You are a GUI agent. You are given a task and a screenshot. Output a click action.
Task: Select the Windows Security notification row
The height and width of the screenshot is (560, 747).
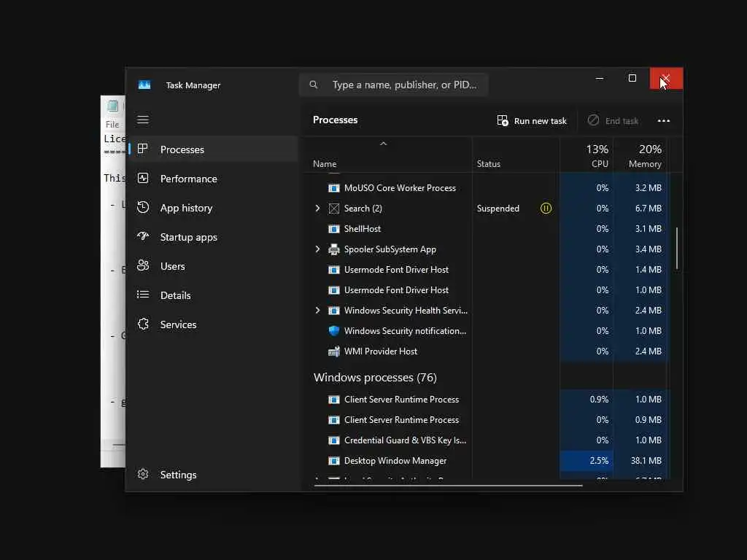(x=486, y=330)
